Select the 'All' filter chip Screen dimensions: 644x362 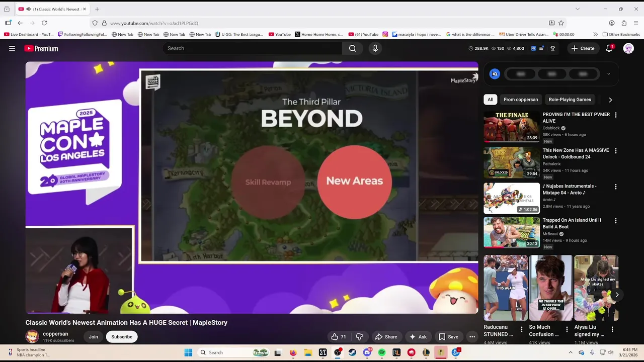[490, 100]
